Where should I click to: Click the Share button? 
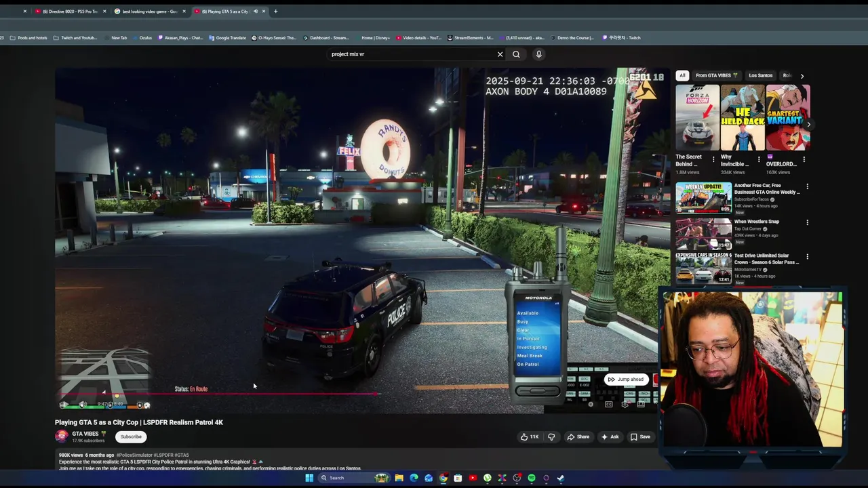(578, 436)
